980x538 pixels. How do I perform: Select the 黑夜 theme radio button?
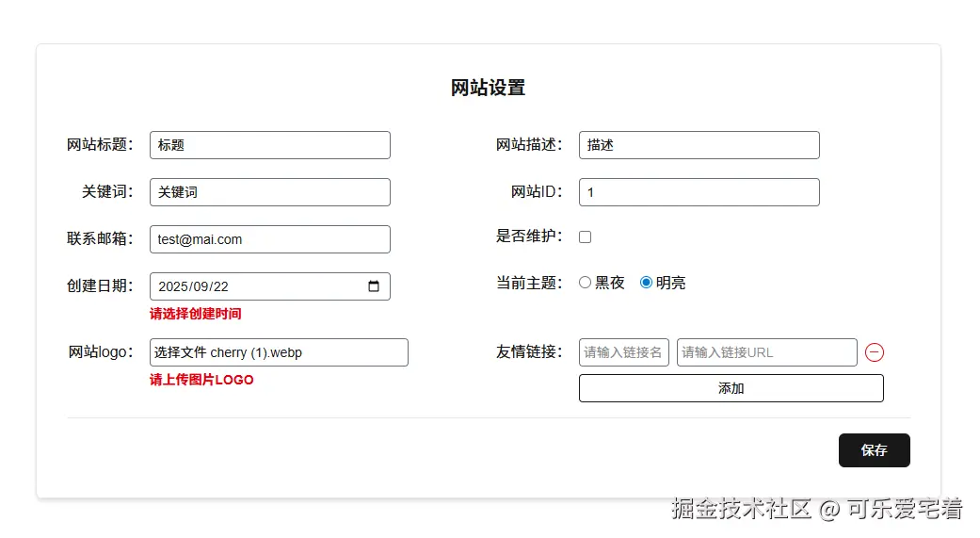[585, 283]
